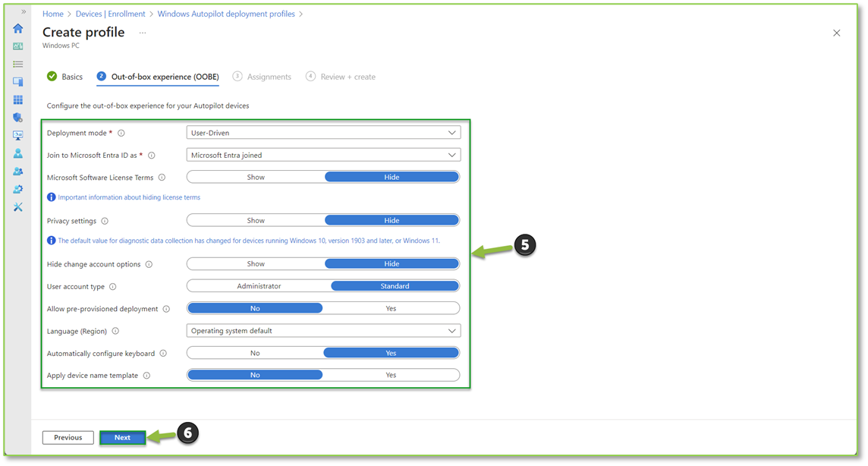Open Devices from the sidebar

click(17, 81)
